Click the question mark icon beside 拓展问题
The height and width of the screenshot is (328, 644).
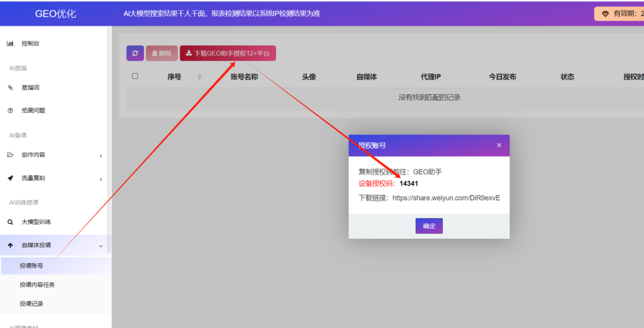pyautogui.click(x=10, y=111)
